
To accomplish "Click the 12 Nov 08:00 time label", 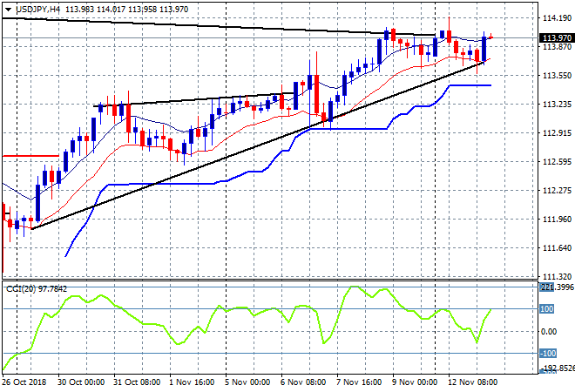I will [473, 382].
